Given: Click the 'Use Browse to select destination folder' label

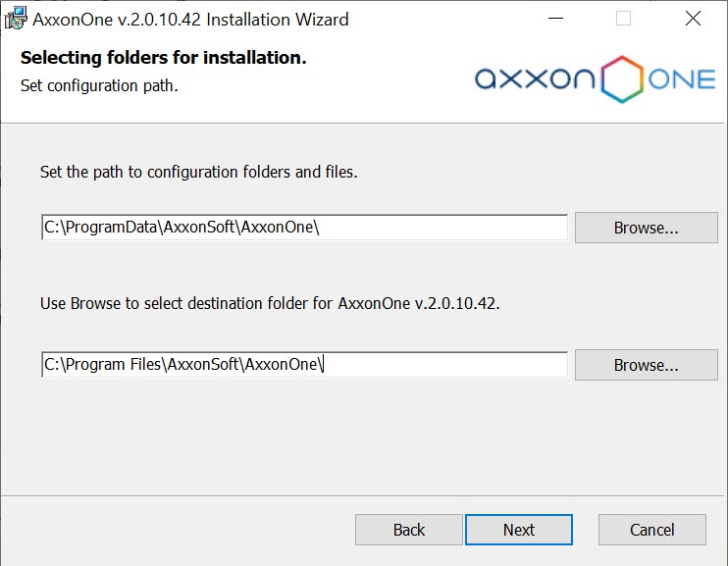Looking at the screenshot, I should pyautogui.click(x=270, y=303).
